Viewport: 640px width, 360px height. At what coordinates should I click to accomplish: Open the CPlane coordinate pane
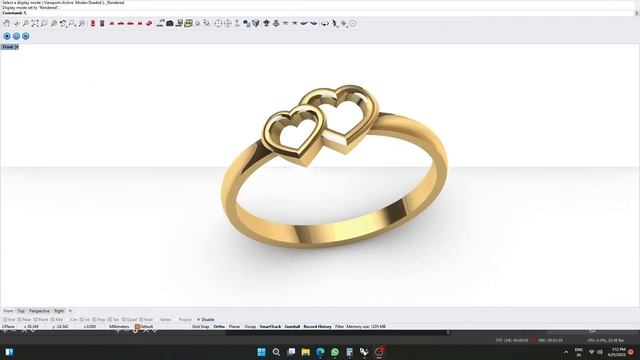pyautogui.click(x=8, y=327)
